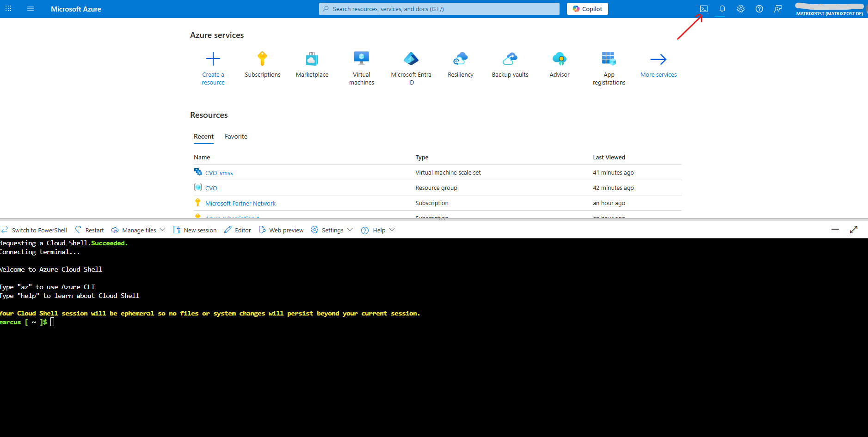Click the CVO-vmss scale set icon

click(198, 172)
